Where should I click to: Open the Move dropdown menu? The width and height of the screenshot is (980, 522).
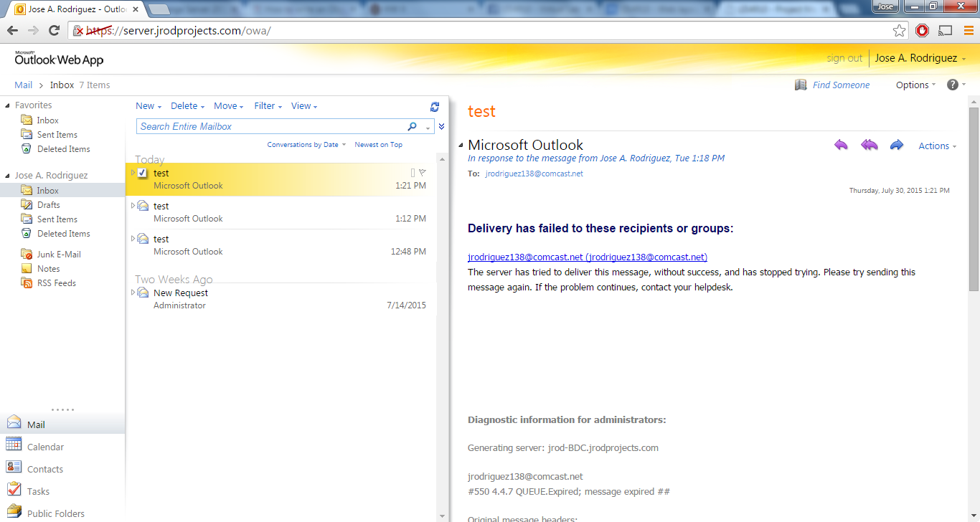(229, 106)
